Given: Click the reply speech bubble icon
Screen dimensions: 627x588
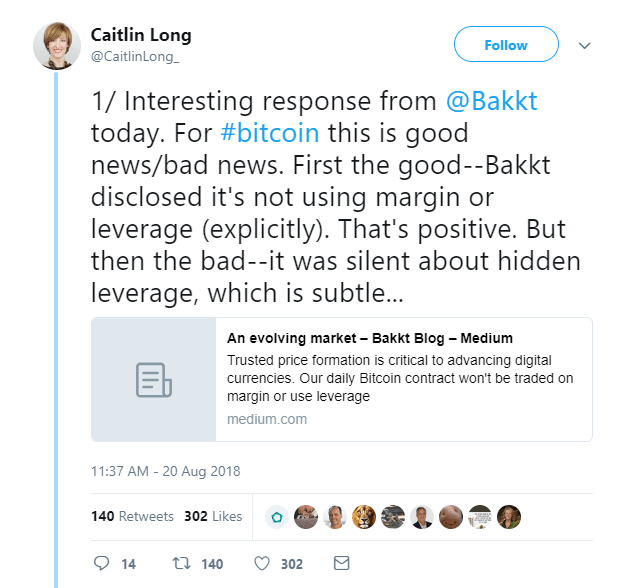Looking at the screenshot, I should pyautogui.click(x=101, y=564).
